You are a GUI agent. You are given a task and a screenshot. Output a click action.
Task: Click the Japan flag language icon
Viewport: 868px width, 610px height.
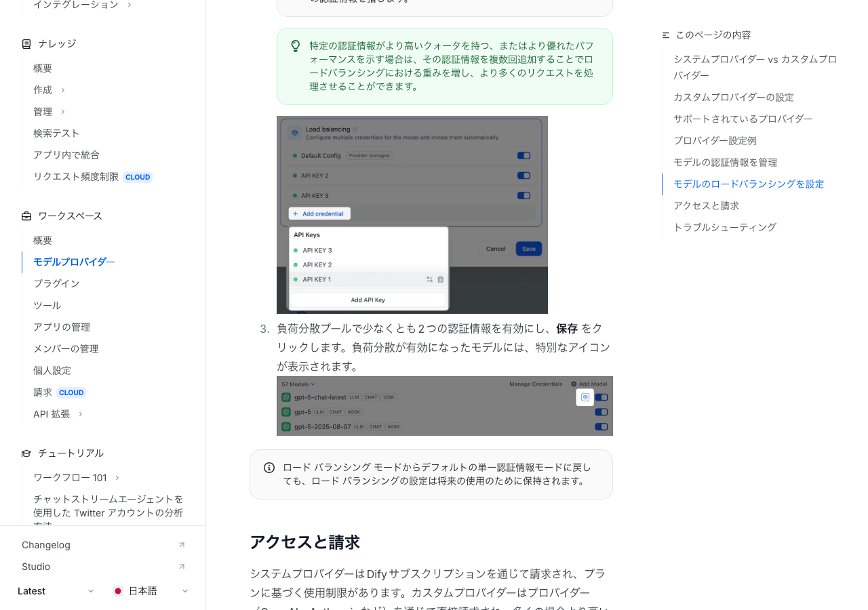(x=118, y=591)
